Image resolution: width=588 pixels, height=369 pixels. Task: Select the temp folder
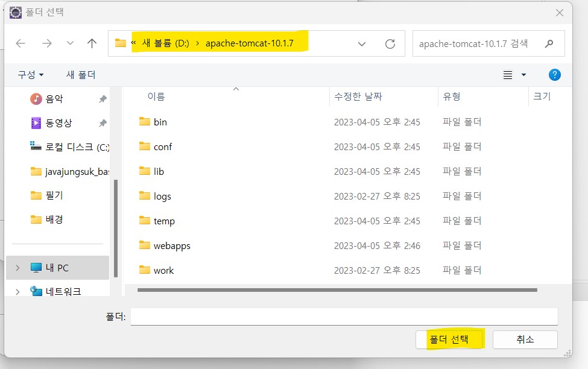[164, 221]
